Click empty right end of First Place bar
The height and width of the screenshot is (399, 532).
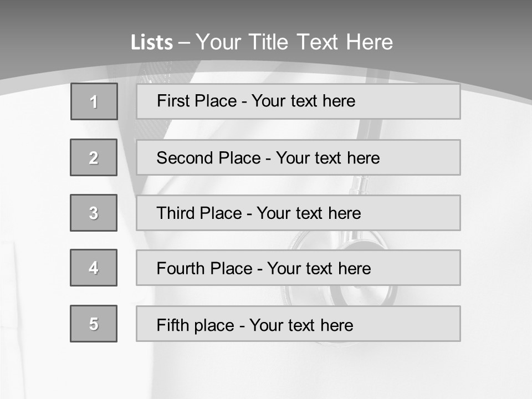(421, 101)
